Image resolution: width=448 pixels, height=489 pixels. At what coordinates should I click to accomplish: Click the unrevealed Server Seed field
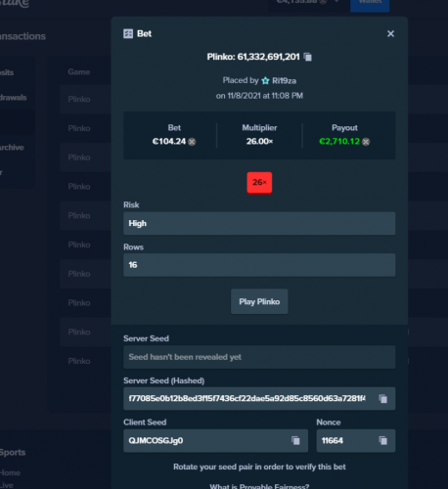tap(259, 357)
